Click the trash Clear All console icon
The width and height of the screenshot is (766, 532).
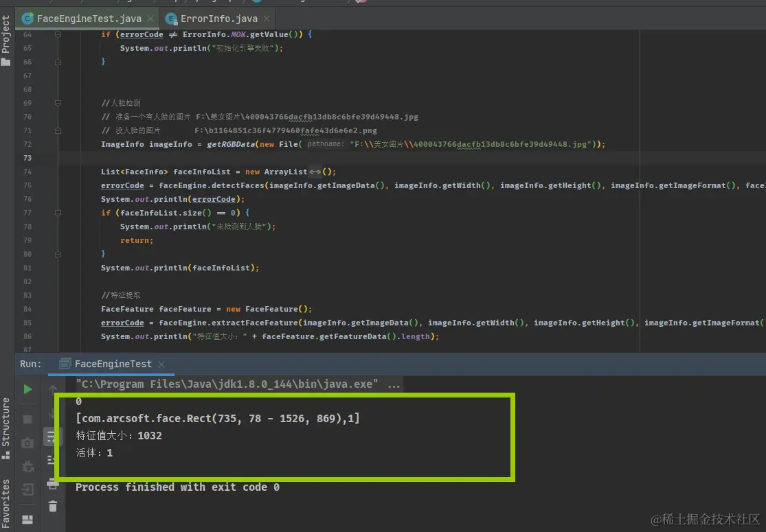pos(53,506)
